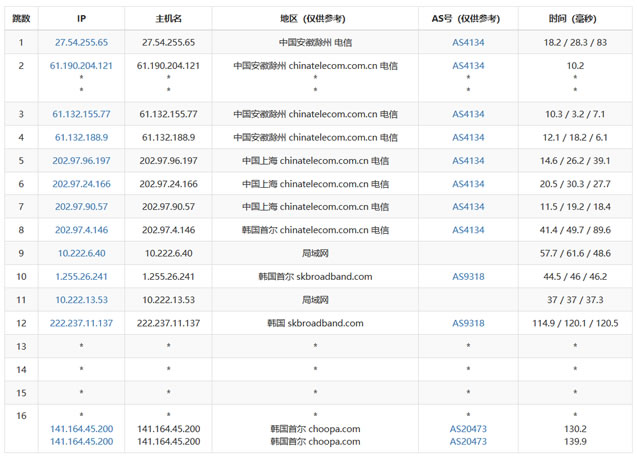This screenshot has width=637, height=458.
Task: Open AS9318 link in hop 12 row
Action: [x=468, y=323]
